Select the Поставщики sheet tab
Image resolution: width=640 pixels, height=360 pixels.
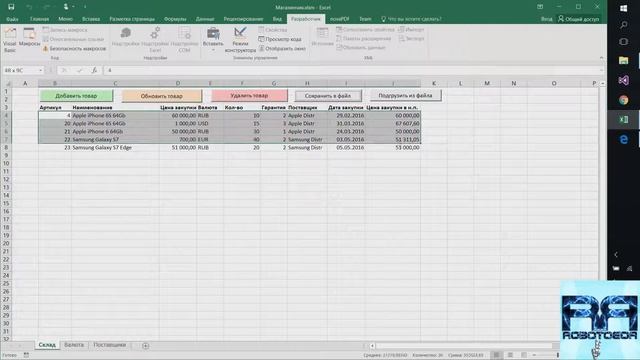point(109,345)
